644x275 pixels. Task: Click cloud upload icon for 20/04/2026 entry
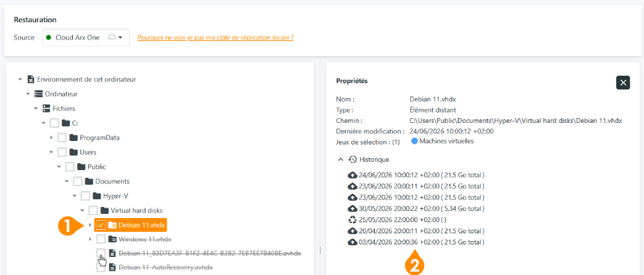click(x=353, y=231)
